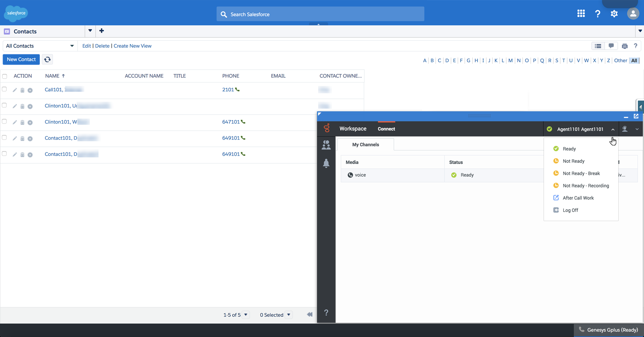
Task: Expand the 0 Selected dropdown
Action: 289,315
